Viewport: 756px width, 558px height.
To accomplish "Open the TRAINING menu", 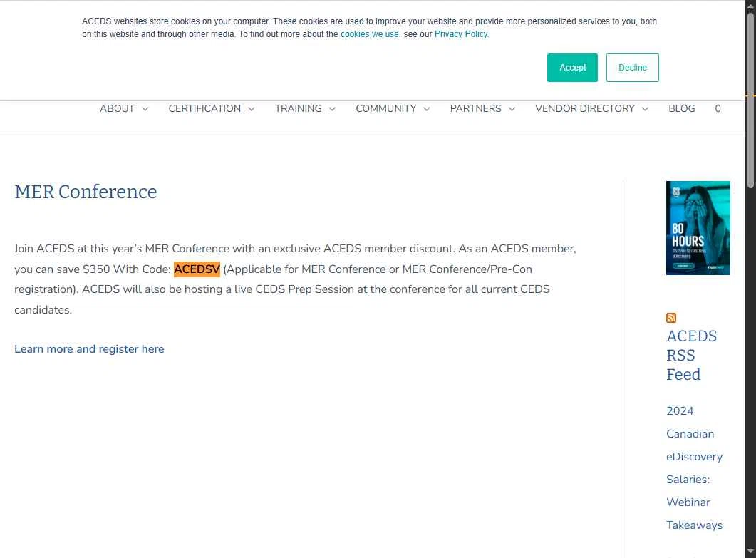I will 298,108.
